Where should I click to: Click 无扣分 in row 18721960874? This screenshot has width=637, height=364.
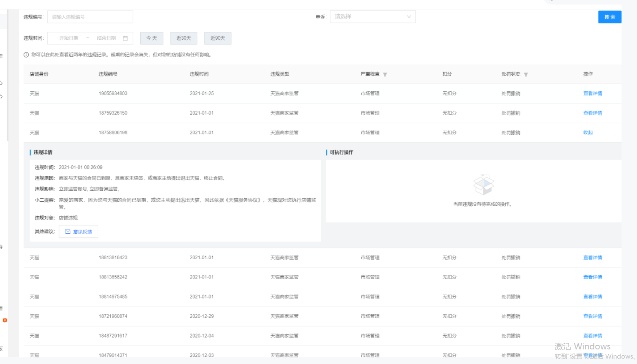click(449, 316)
